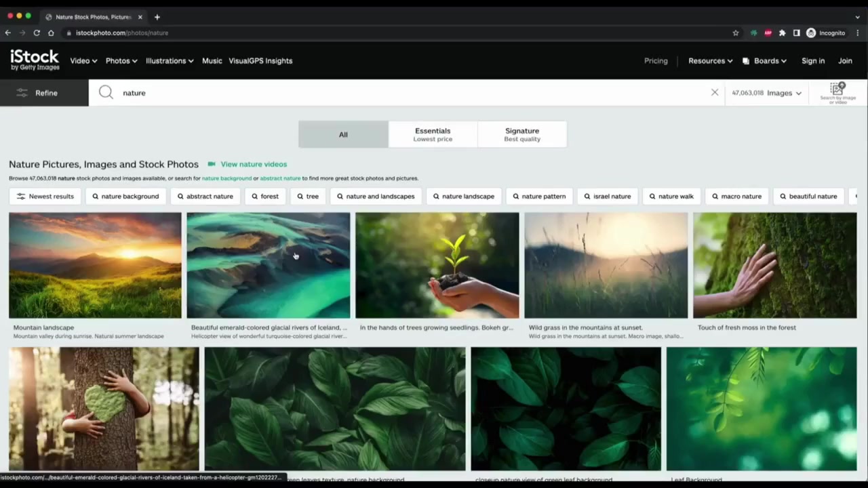Click the iStock by Getty Images logo
This screenshot has height=488, width=868.
[34, 60]
